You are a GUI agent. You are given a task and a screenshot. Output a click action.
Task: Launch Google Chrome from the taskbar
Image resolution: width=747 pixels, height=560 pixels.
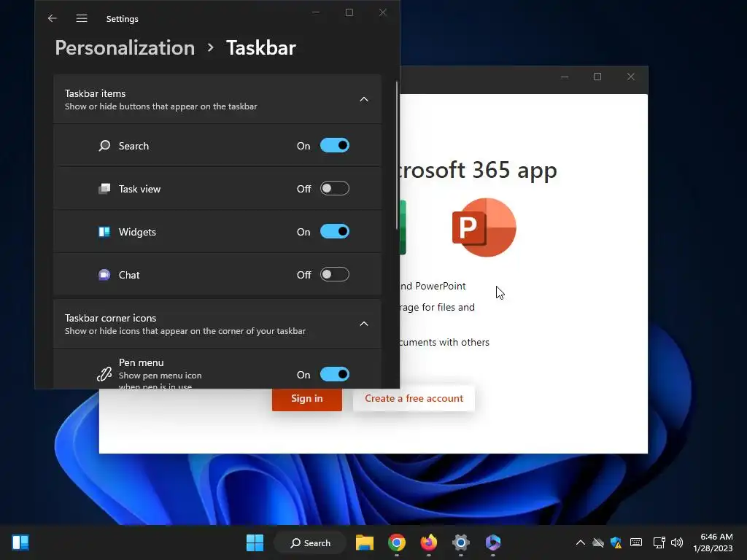[x=396, y=542]
